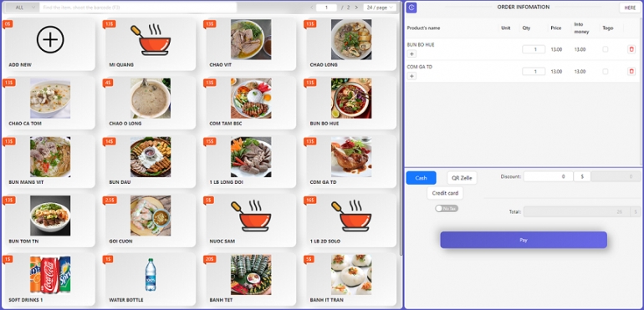Add BUN MANG VIT to order
Screen dimensions: 644x310
pos(50,161)
